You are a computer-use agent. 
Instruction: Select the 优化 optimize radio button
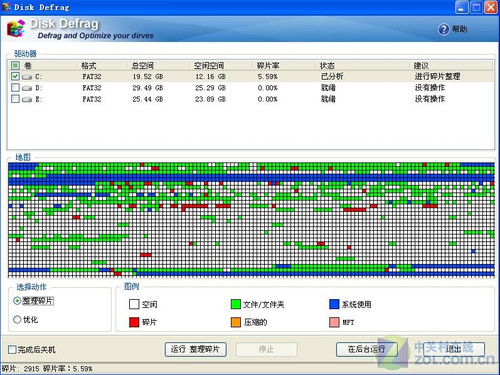click(17, 320)
